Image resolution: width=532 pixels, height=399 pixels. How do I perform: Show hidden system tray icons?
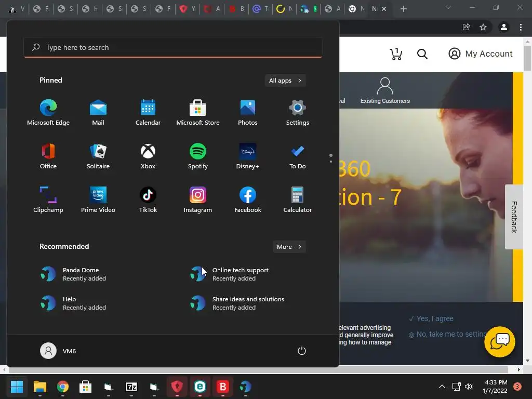pos(442,387)
